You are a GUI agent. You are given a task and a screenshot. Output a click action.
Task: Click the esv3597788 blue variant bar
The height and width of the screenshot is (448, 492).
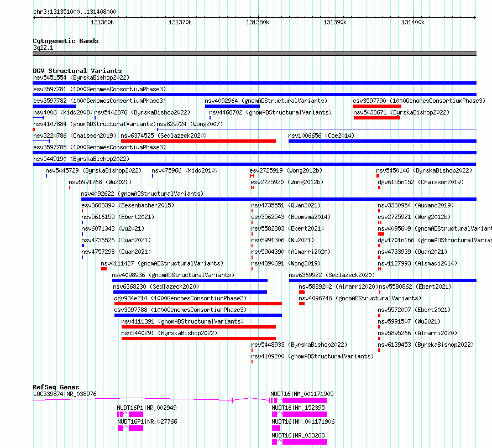[x=198, y=315]
